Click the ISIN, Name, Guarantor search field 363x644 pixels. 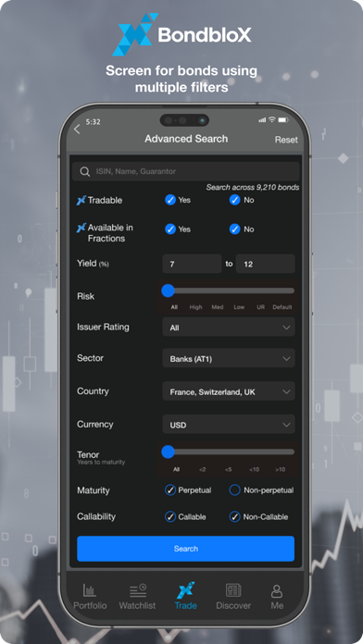[186, 172]
